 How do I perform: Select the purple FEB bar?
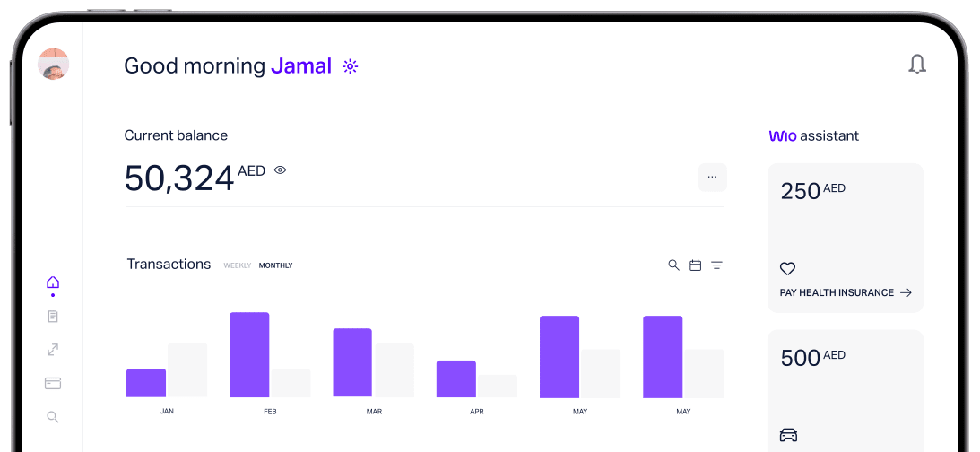coord(249,354)
